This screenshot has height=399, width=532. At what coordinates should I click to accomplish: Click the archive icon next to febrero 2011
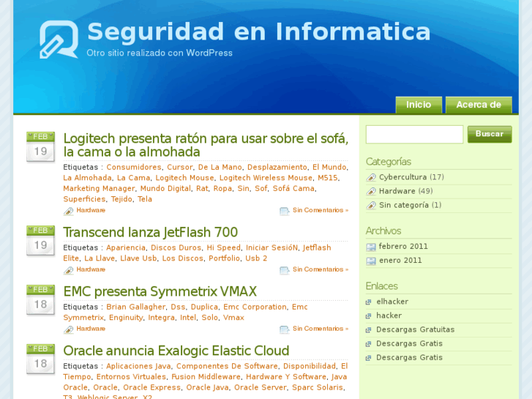click(371, 247)
